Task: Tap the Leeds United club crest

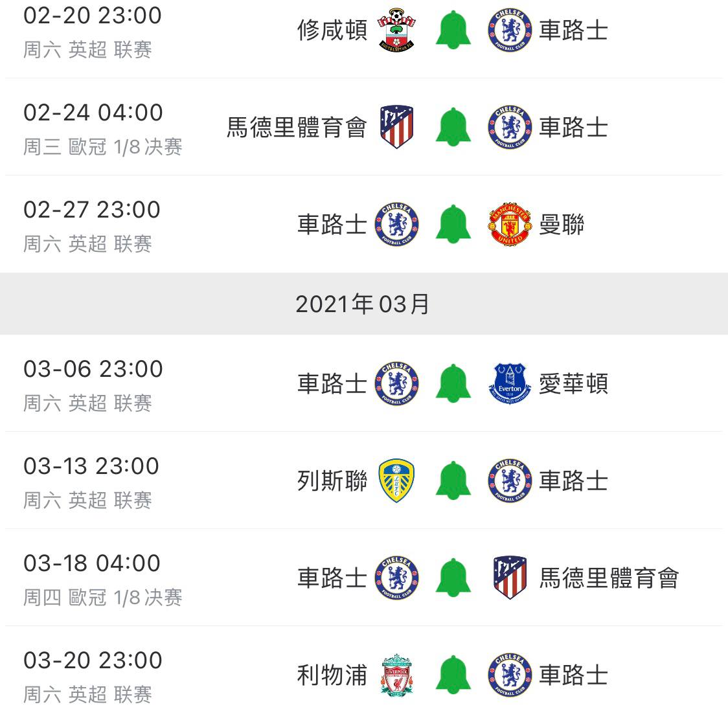Action: (396, 480)
